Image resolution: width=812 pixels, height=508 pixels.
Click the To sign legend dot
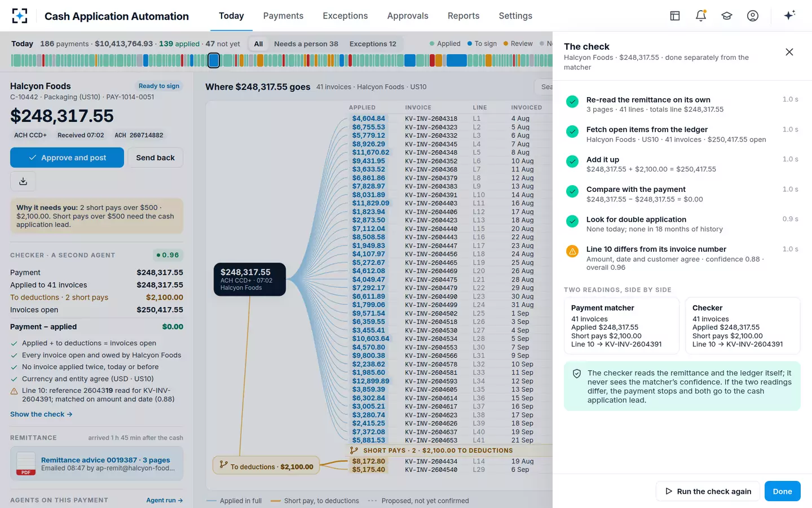coord(470,43)
